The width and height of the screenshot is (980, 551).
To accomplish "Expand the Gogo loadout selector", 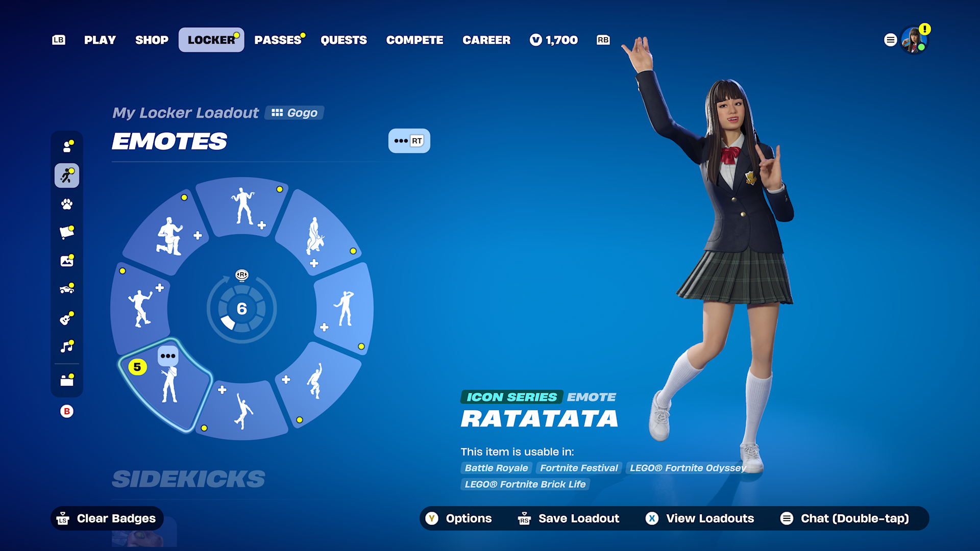I will pos(295,113).
